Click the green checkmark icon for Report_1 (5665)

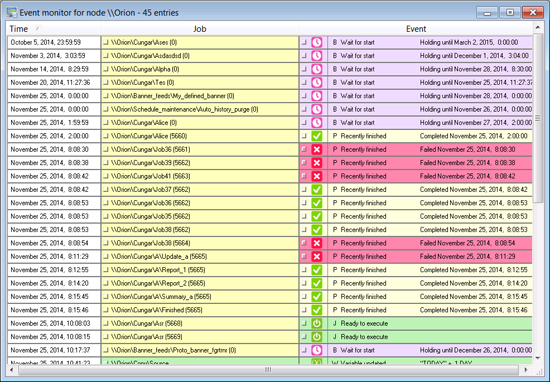[317, 270]
